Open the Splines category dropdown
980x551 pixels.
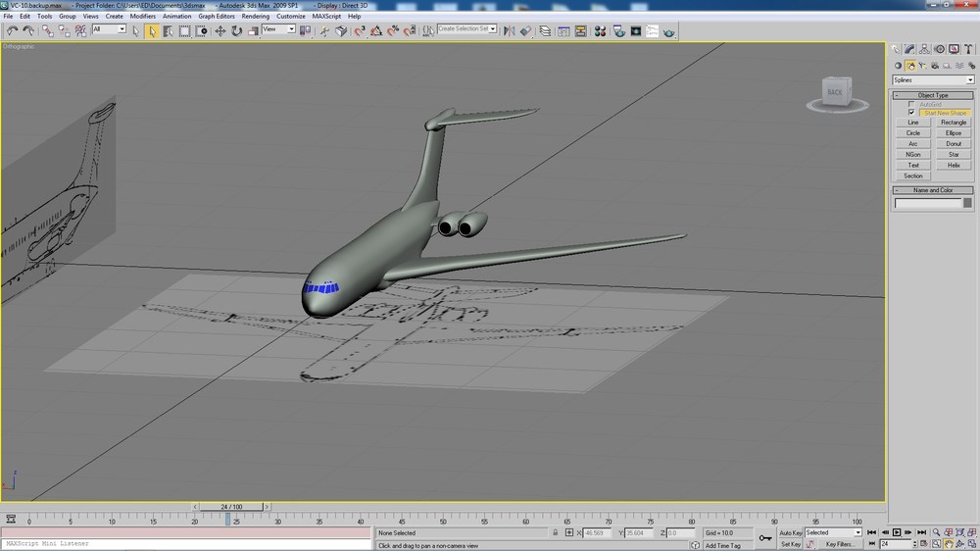tap(933, 80)
